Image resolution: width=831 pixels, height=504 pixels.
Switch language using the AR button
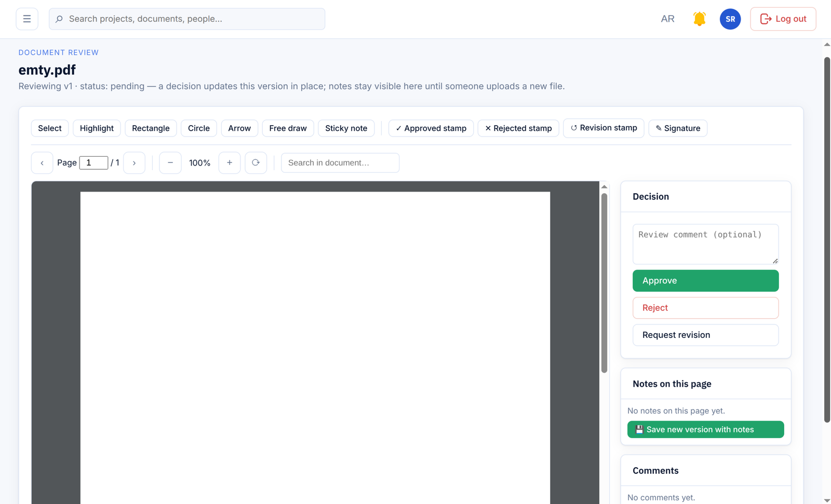[667, 19]
